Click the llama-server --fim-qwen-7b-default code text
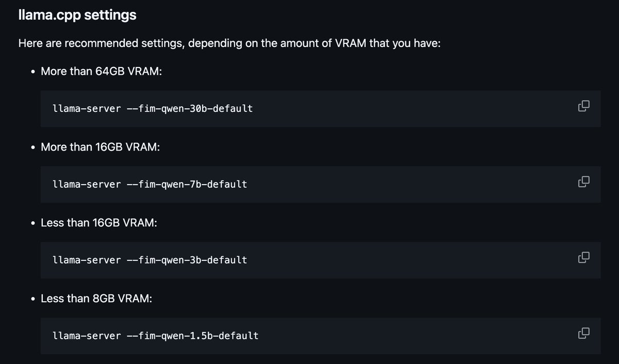619x364 pixels. 150,184
